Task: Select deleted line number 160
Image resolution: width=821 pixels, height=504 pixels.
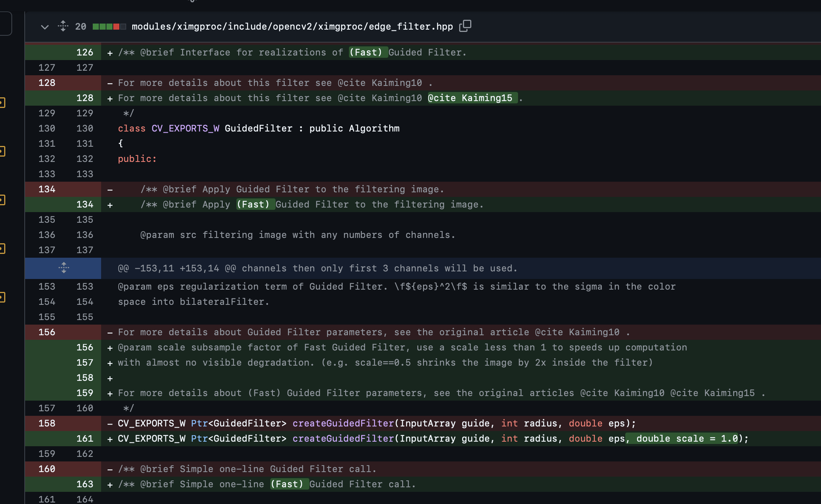Action: click(47, 469)
